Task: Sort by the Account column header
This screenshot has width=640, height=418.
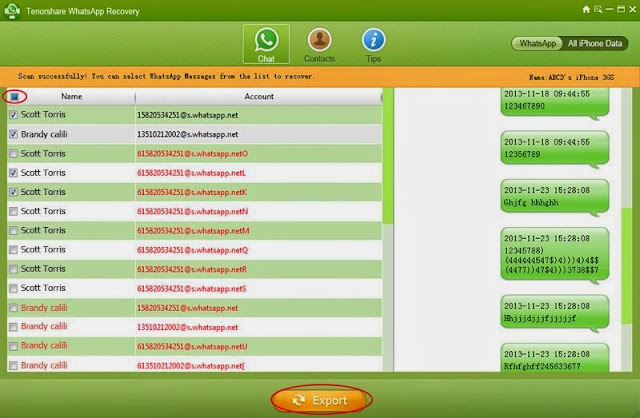Action: (259, 96)
